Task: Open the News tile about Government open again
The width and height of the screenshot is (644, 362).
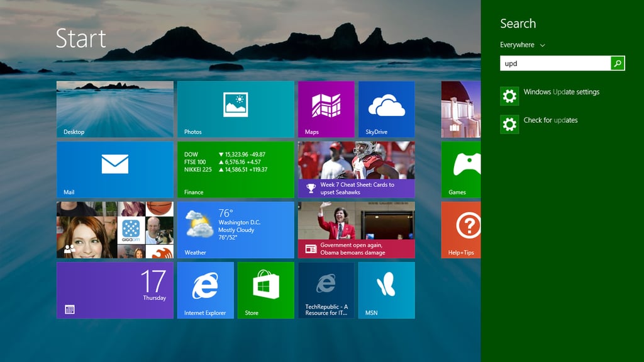Action: [357, 230]
